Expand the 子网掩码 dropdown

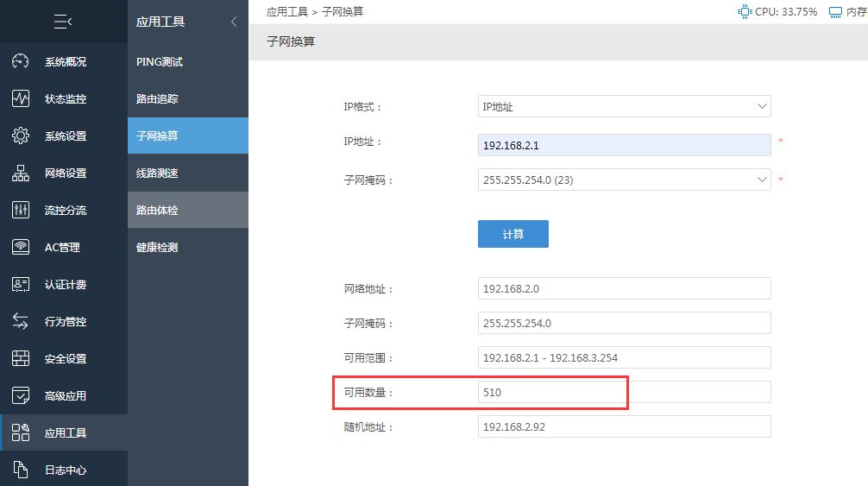pyautogui.click(x=624, y=180)
